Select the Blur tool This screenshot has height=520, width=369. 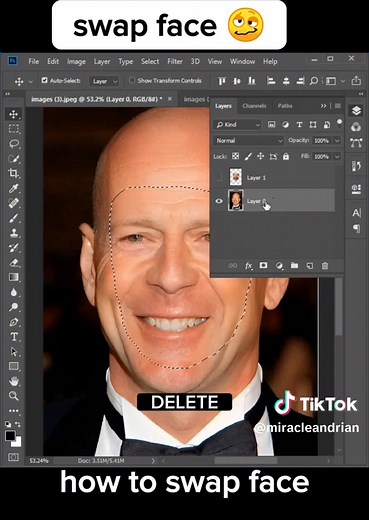14,292
